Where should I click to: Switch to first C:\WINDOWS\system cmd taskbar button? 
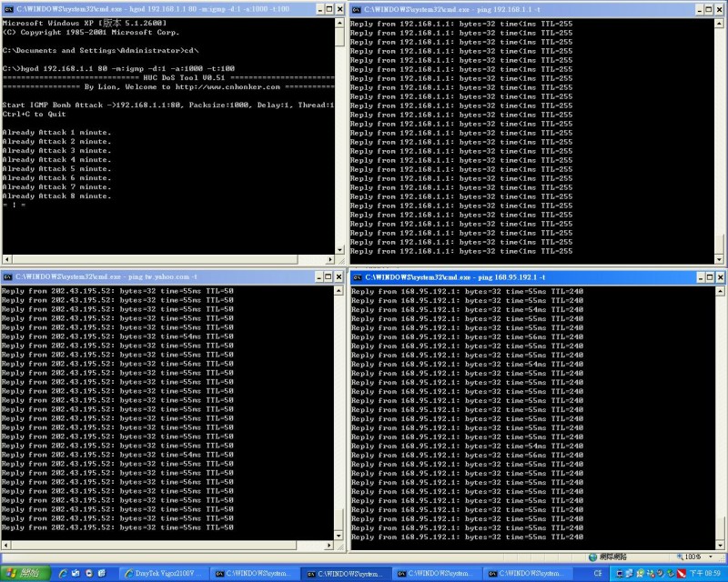(x=256, y=574)
